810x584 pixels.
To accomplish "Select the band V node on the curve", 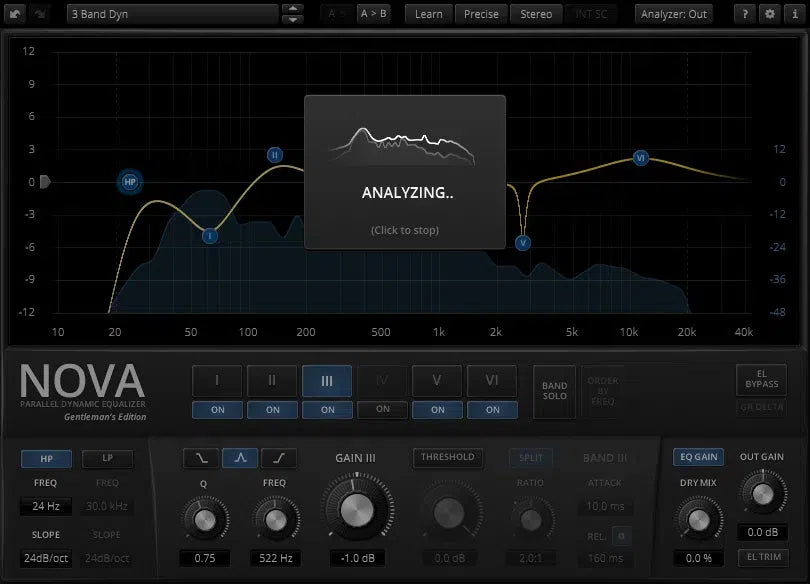I will point(523,243).
